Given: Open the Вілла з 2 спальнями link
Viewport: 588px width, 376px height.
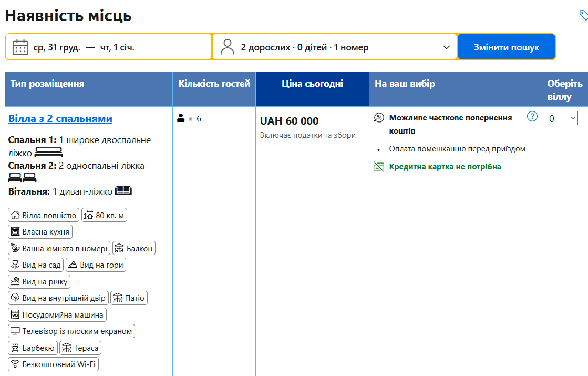Looking at the screenshot, I should point(60,119).
